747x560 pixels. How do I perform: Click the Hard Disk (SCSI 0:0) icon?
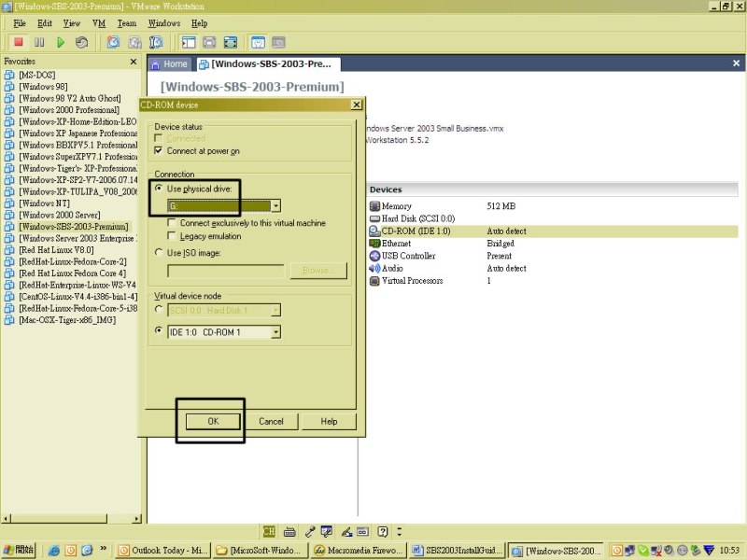[375, 218]
